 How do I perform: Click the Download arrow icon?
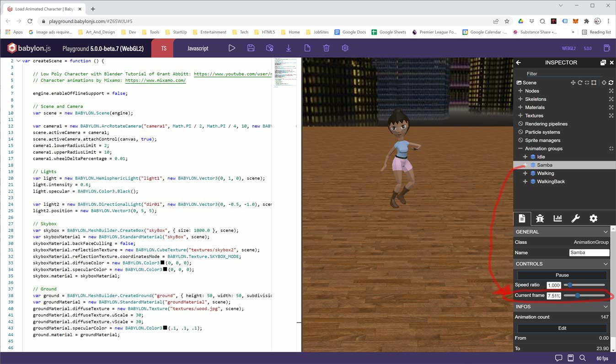(x=289, y=48)
